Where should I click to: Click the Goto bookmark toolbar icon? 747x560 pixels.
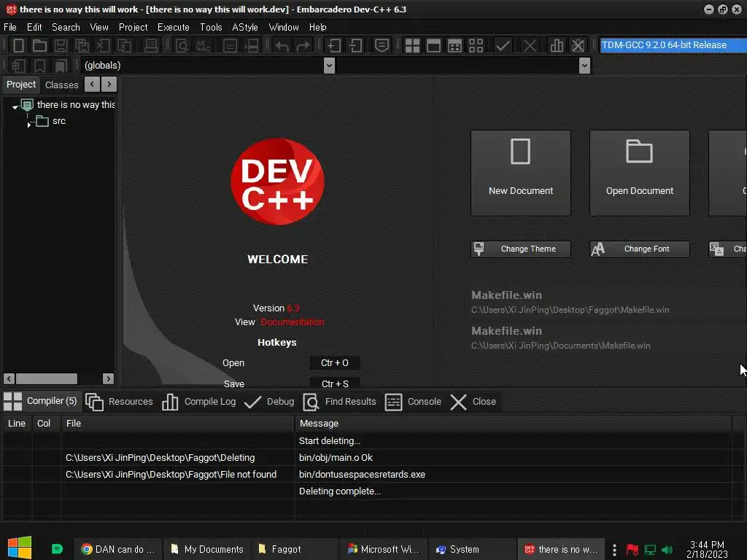tap(61, 65)
